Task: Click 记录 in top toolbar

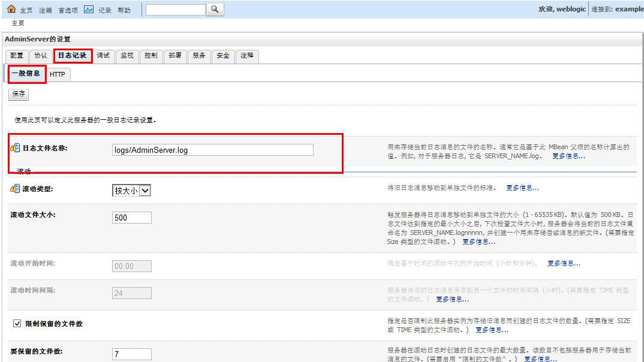Action: [105, 10]
